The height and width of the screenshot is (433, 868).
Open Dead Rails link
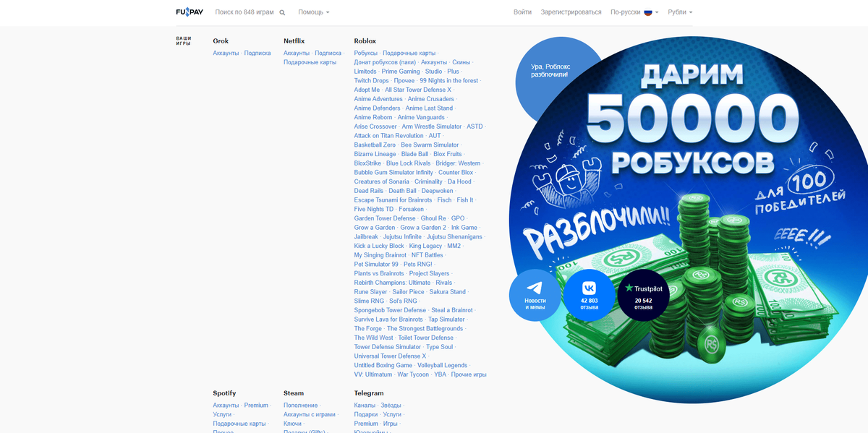[369, 191]
